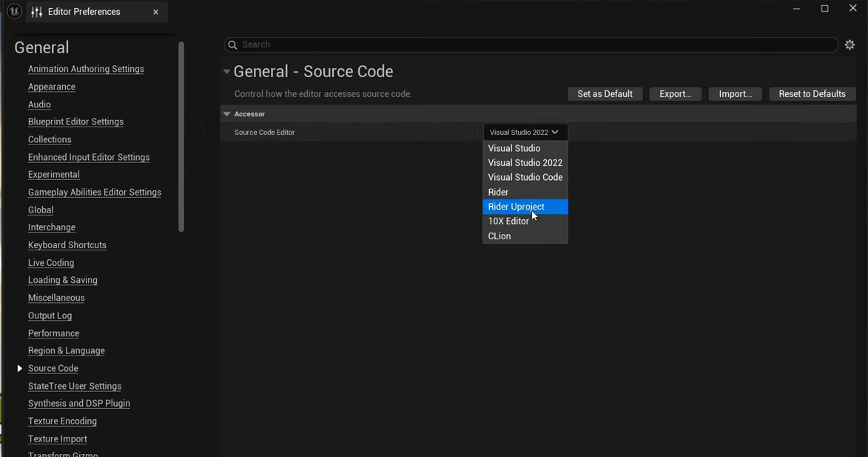Go to Audio settings
The width and height of the screenshot is (868, 457).
point(39,104)
